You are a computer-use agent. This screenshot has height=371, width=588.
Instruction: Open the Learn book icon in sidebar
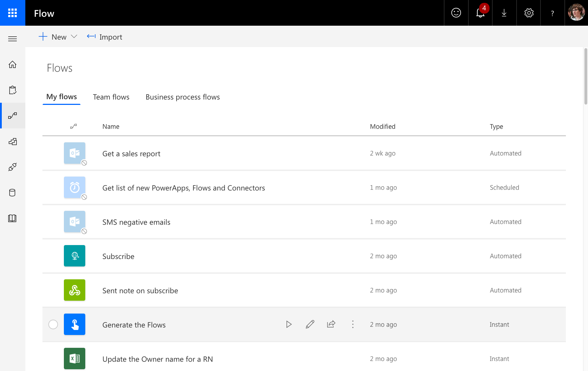point(12,218)
